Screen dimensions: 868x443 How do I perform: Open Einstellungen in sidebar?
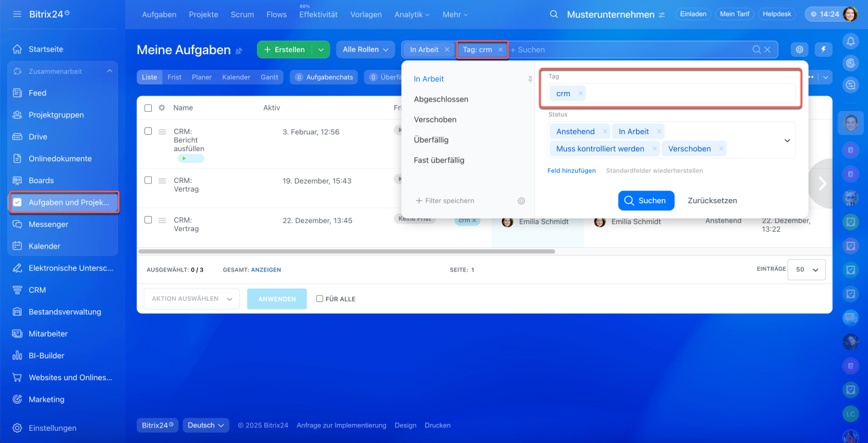click(52, 428)
